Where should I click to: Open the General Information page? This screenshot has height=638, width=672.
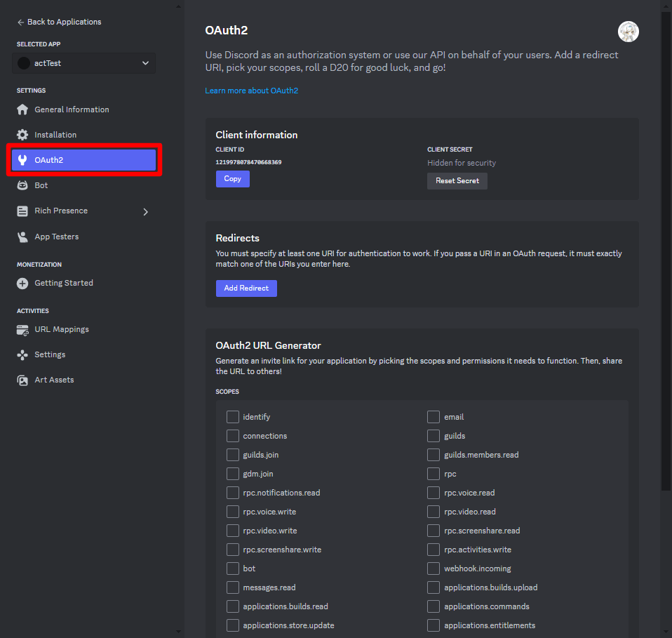coord(83,109)
